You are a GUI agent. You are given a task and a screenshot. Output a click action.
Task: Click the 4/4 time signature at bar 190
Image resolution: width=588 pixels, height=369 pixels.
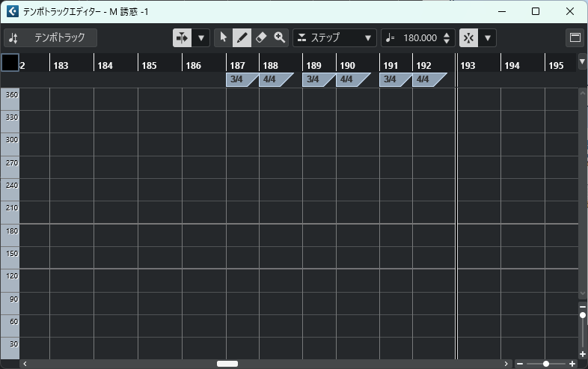pyautogui.click(x=347, y=79)
